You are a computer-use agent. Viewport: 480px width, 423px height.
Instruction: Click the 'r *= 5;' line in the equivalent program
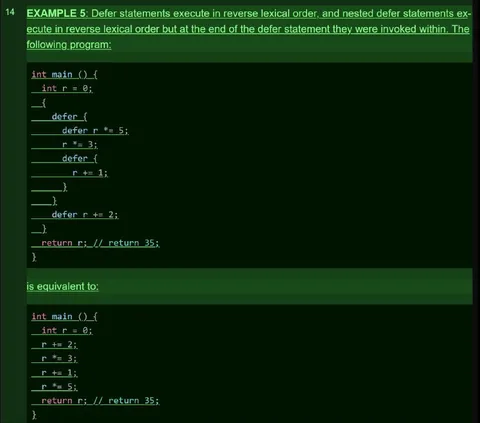(59, 386)
